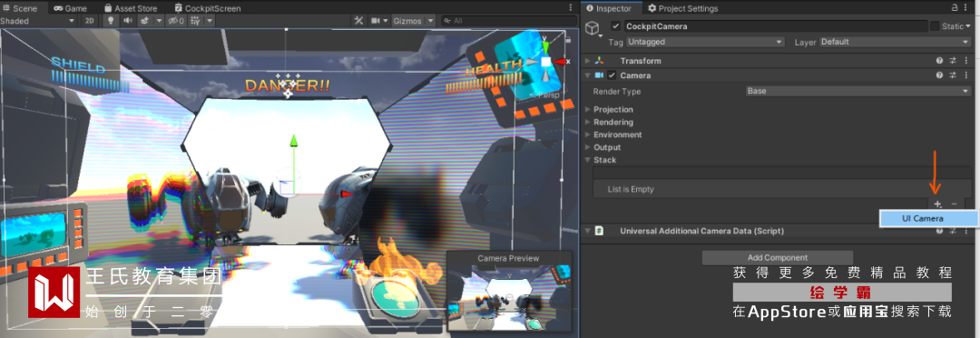
Task: Enable the Static checkbox
Action: point(935,26)
